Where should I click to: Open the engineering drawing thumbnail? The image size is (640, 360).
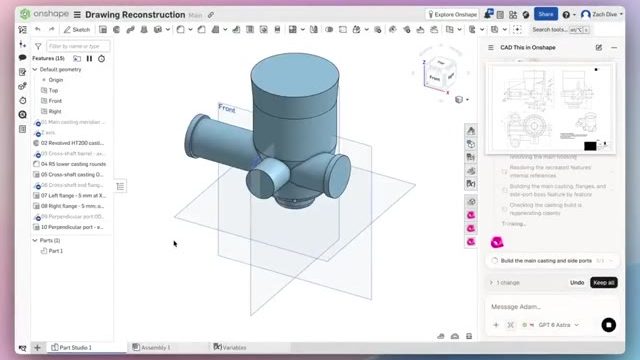pos(551,109)
